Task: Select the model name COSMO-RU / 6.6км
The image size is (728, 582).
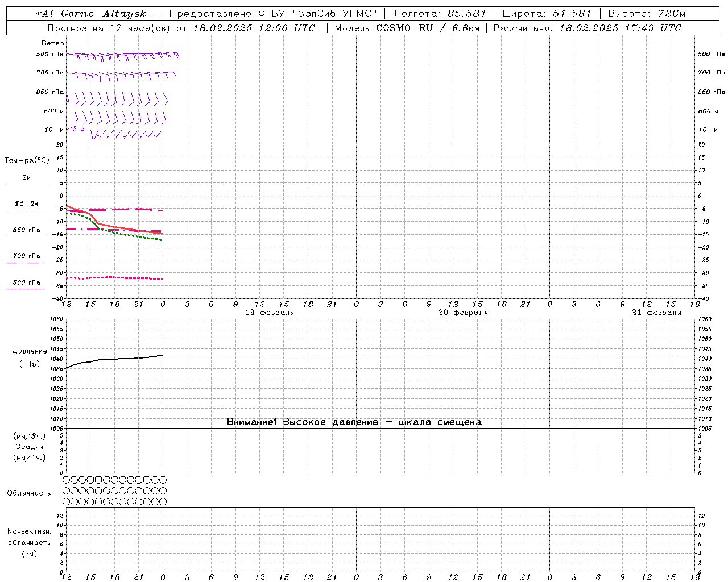Action: [428, 28]
